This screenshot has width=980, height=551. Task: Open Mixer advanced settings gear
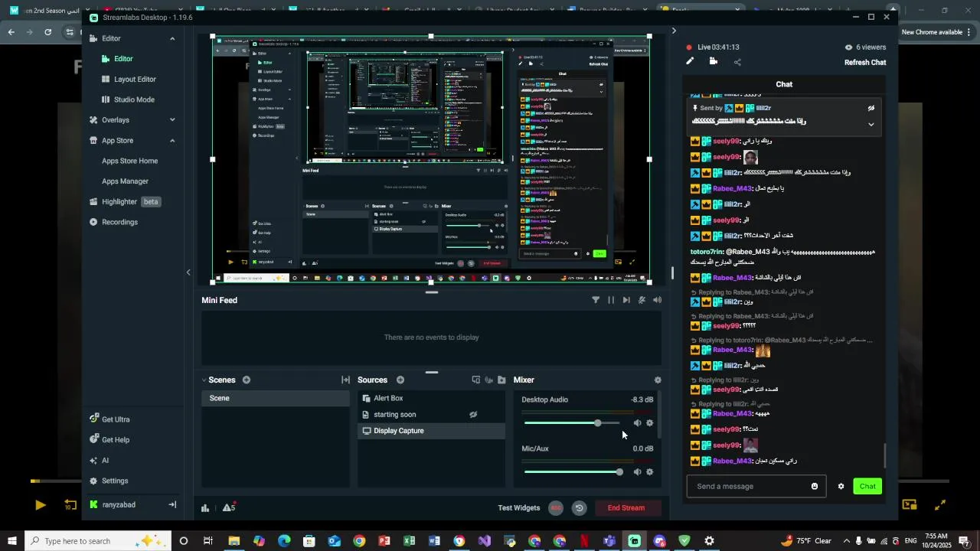pyautogui.click(x=658, y=380)
